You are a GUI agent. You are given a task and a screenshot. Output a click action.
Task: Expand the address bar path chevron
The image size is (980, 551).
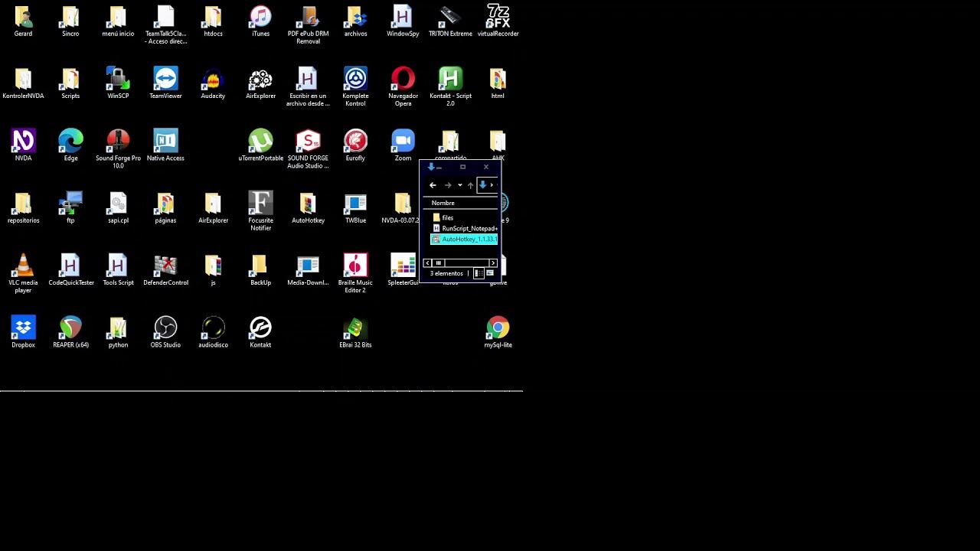coord(492,185)
